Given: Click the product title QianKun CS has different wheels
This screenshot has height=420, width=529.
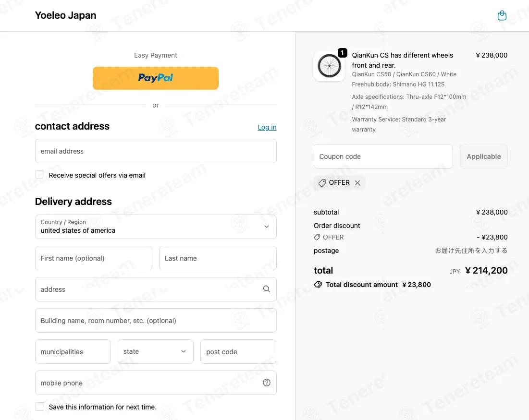Looking at the screenshot, I should (402, 60).
